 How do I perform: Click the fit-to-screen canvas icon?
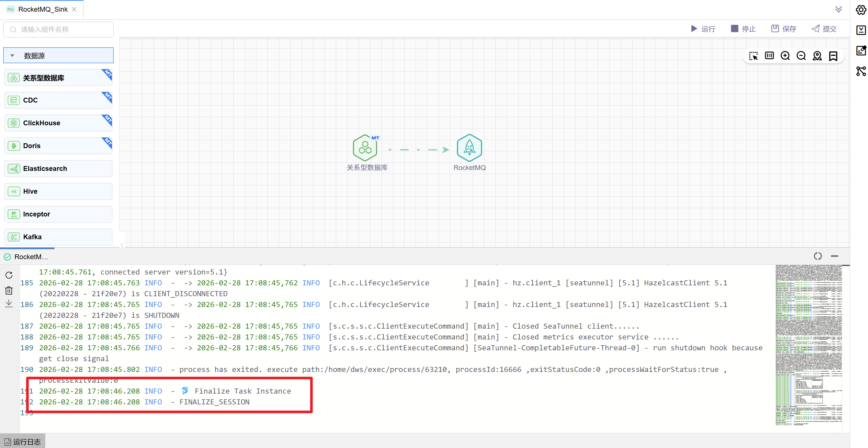pyautogui.click(x=769, y=56)
